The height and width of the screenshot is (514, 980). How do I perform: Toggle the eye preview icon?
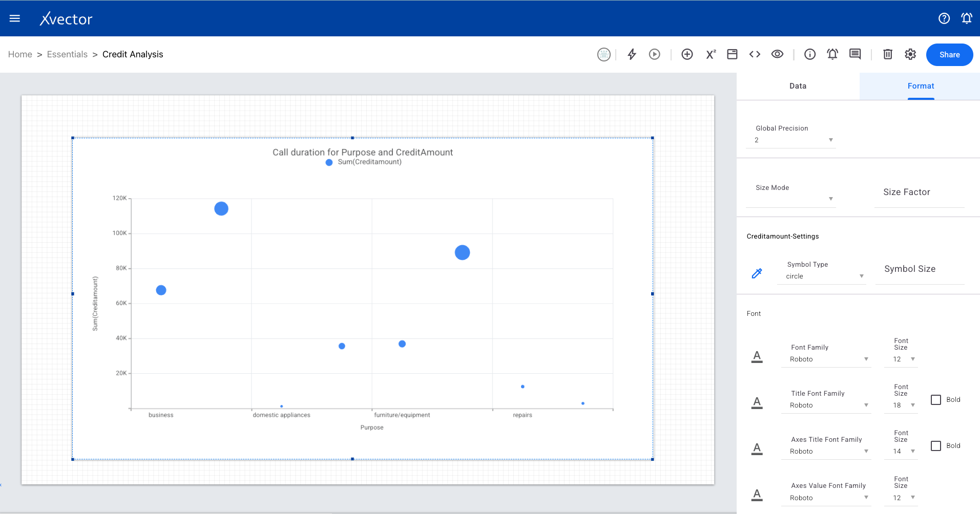coord(777,54)
